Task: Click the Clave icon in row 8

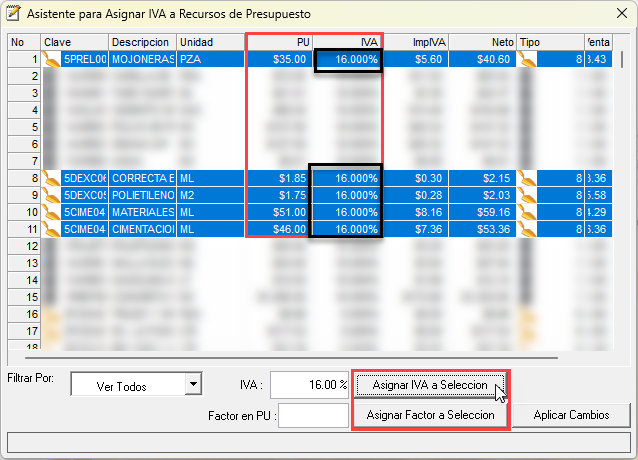Action: (x=51, y=178)
